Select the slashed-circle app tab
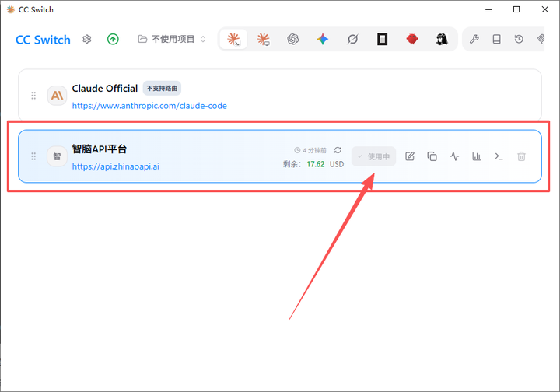This screenshot has height=392, width=560. click(x=352, y=39)
